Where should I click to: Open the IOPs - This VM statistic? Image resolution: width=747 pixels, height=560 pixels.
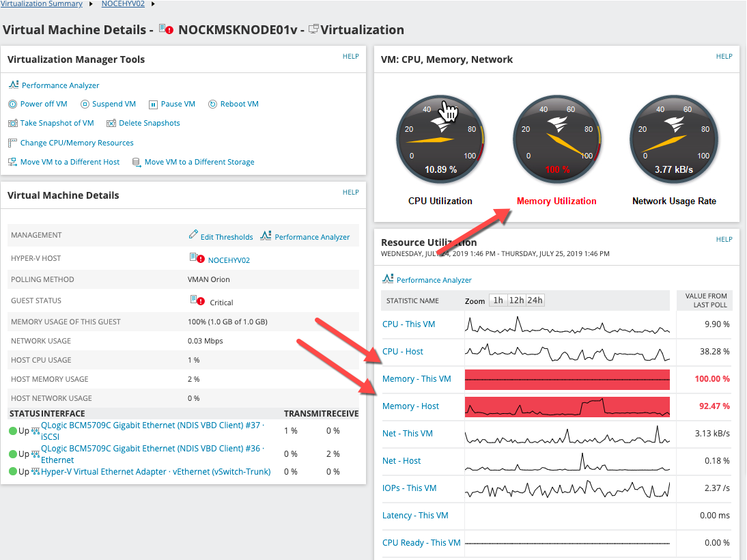tap(409, 488)
